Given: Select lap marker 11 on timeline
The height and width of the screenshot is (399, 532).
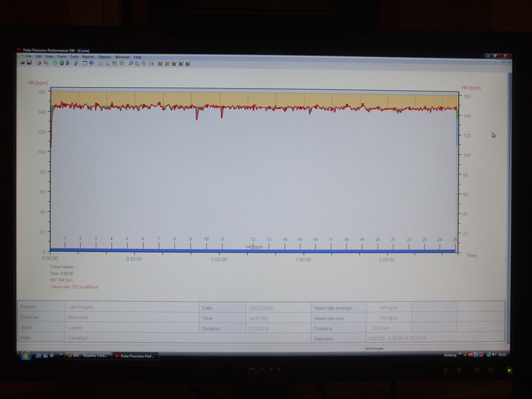Looking at the screenshot, I should point(222,243).
